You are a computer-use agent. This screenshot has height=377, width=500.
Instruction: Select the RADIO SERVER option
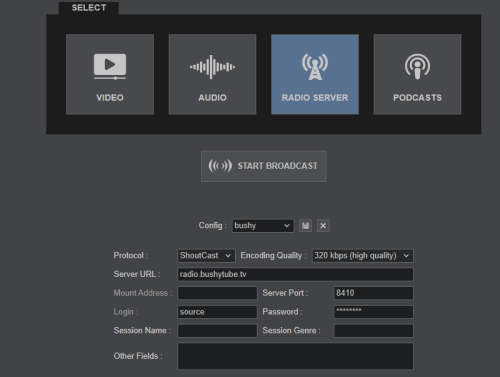click(x=315, y=74)
